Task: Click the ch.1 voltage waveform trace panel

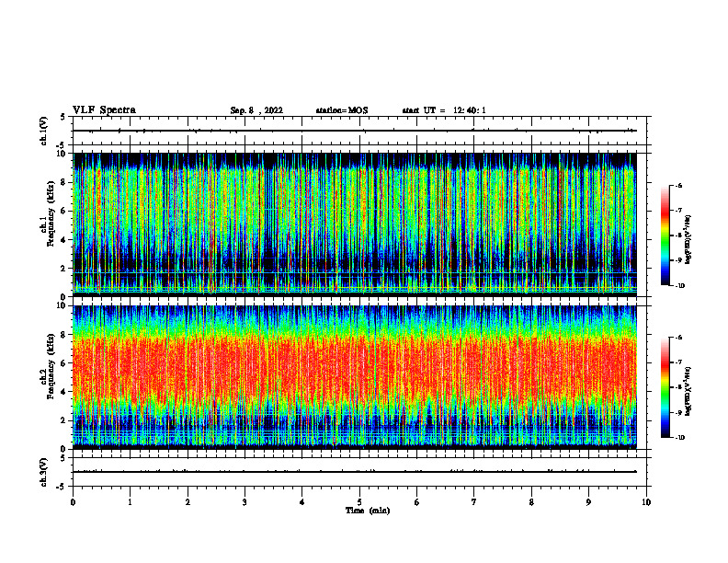Action: point(359,131)
